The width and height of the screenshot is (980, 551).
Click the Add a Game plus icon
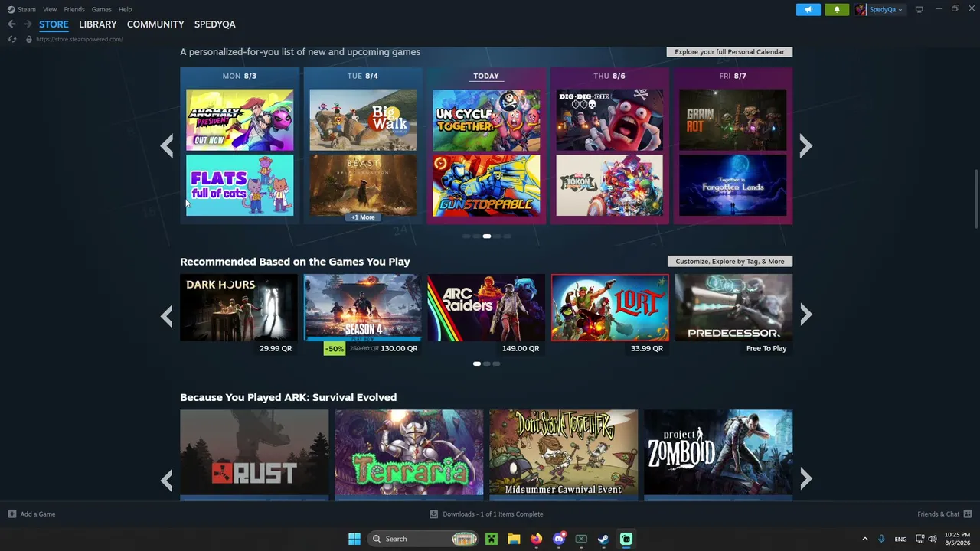point(11,514)
